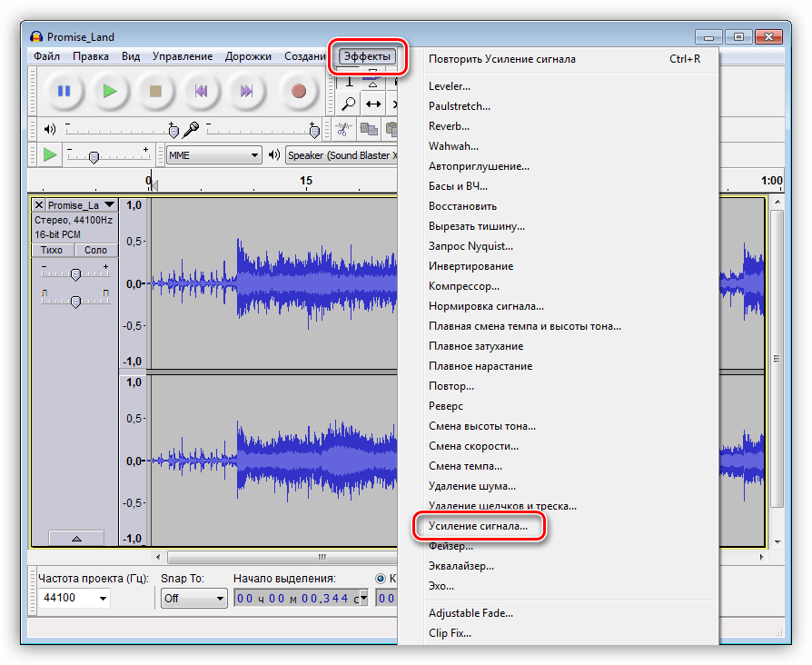Select the Time Shift arrows tool
This screenshot has height=665, width=812.
[x=373, y=104]
